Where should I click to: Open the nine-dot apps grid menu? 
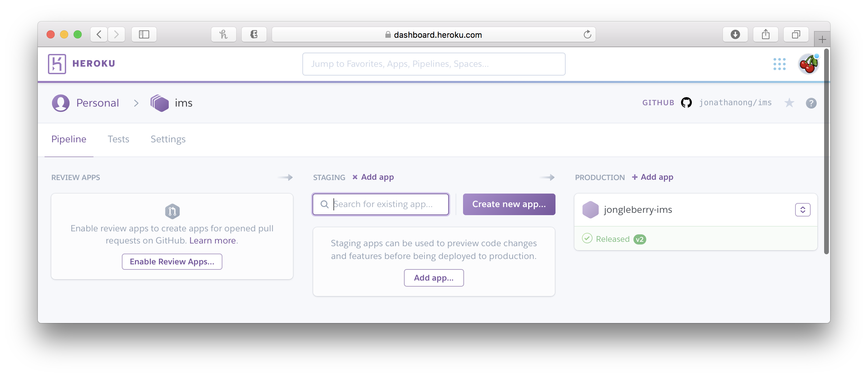(779, 64)
